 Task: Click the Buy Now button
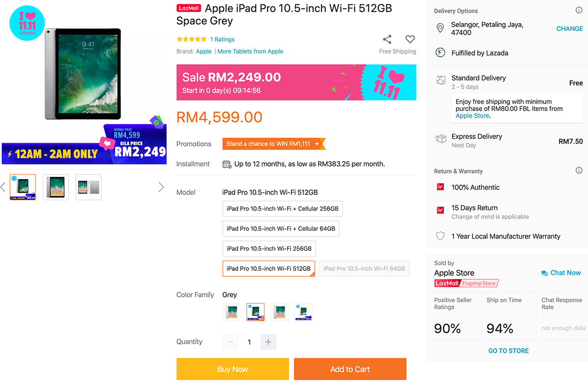(x=233, y=369)
